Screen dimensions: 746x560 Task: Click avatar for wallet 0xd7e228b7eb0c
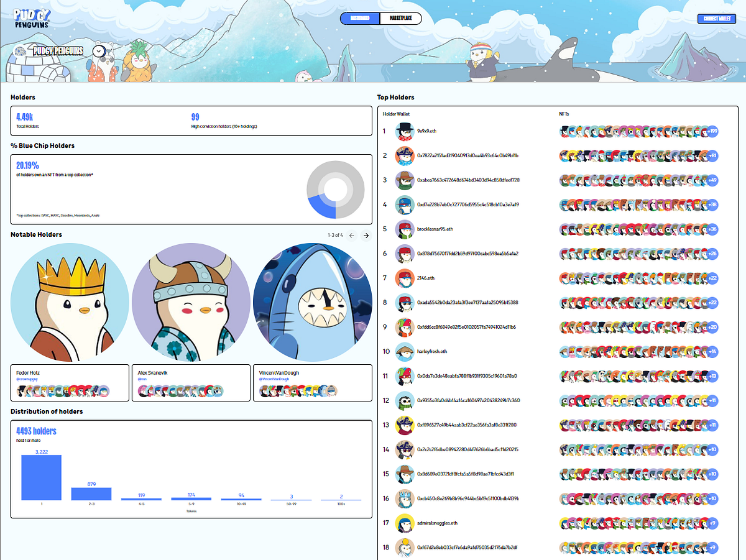405,204
